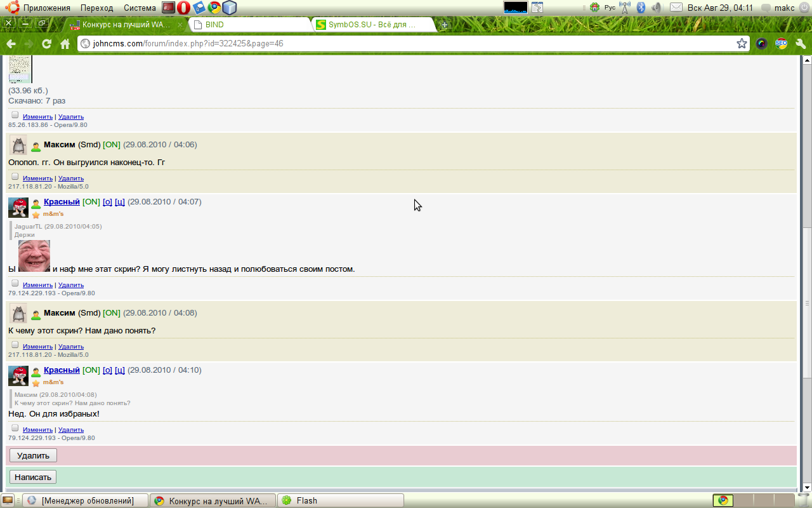Click Удалить link under 85.26.183.86 post
The width and height of the screenshot is (812, 508).
(71, 117)
